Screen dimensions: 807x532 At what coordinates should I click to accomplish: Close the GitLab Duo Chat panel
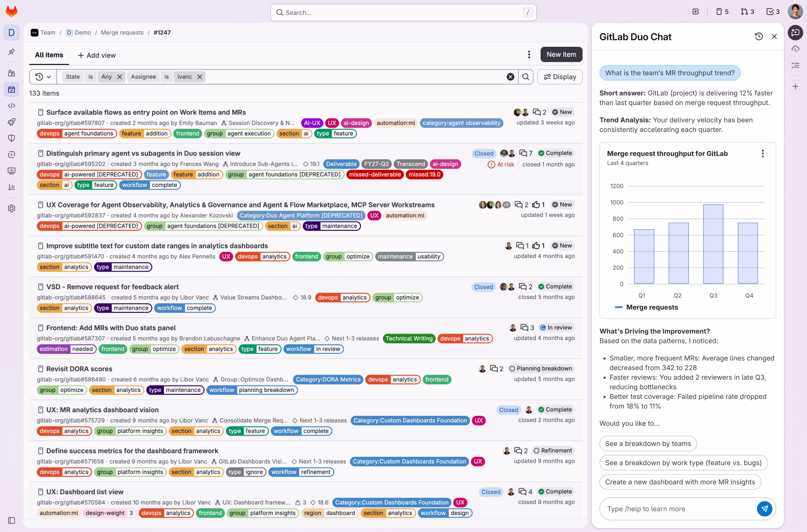(x=774, y=36)
